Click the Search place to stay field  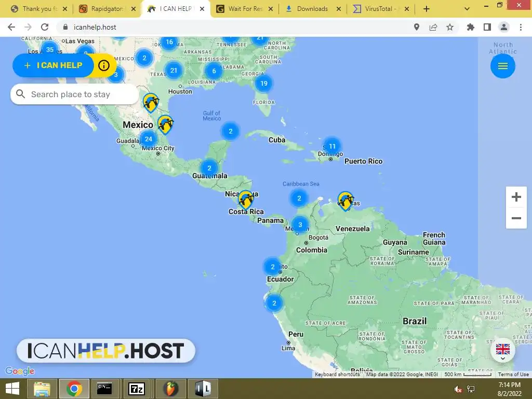pos(75,94)
